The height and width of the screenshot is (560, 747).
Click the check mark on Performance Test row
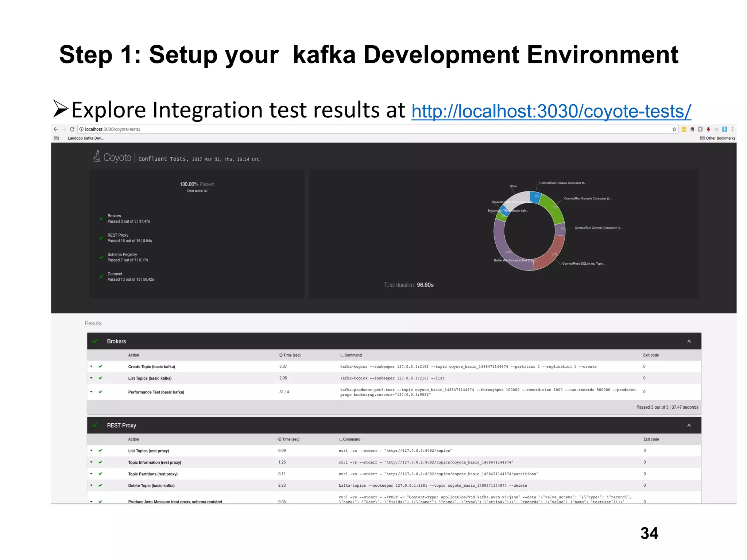100,392
